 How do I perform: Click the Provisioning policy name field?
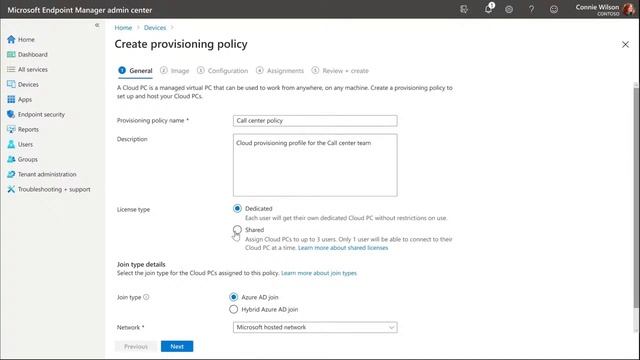pos(315,121)
